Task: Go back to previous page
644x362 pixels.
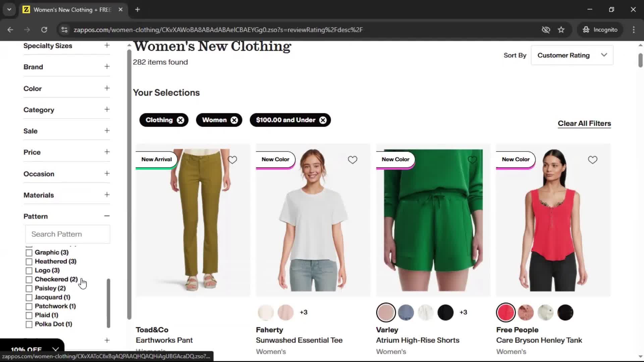Action: click(10, 29)
